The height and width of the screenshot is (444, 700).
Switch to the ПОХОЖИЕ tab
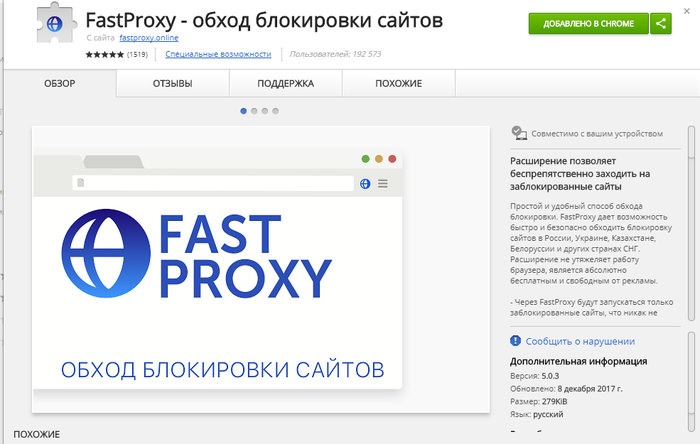click(399, 83)
